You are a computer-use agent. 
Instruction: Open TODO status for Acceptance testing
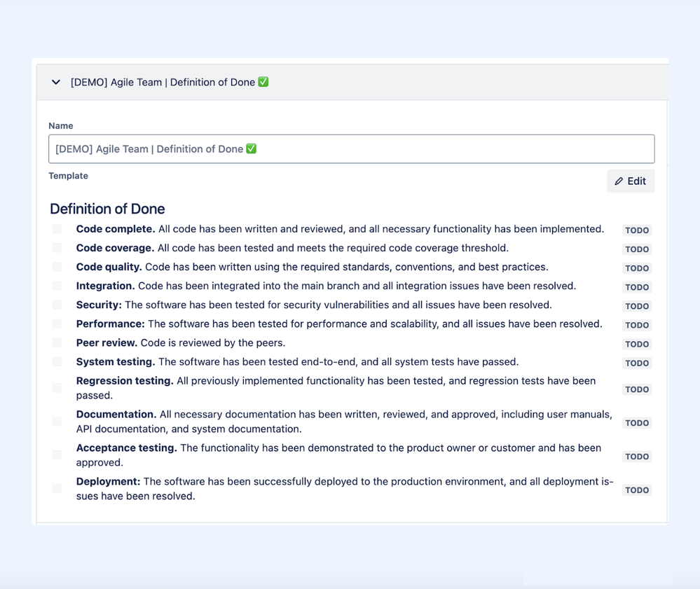point(637,457)
